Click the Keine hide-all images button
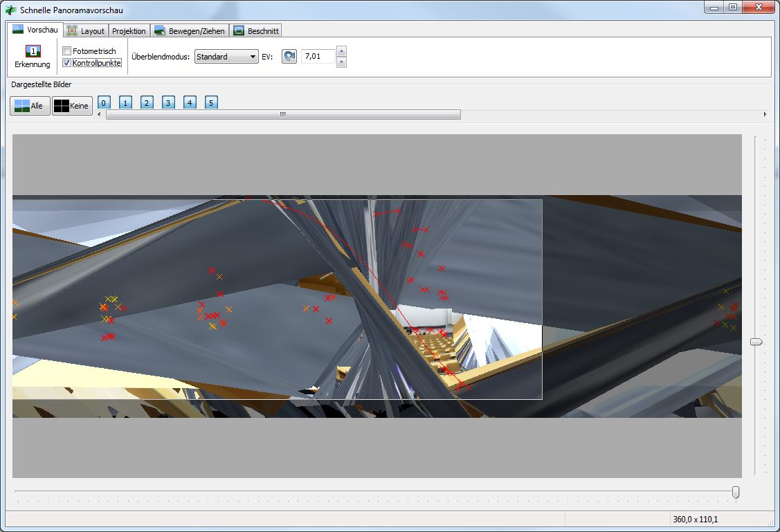The width and height of the screenshot is (780, 532). click(x=72, y=106)
